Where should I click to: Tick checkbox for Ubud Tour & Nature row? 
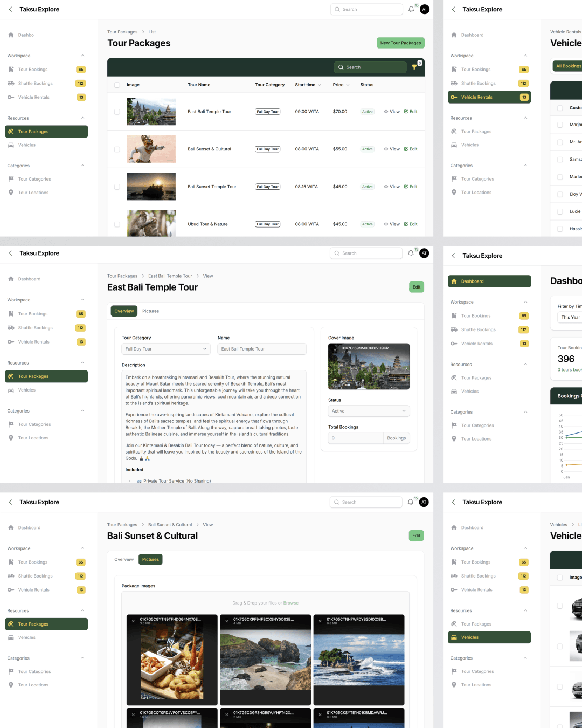click(117, 224)
